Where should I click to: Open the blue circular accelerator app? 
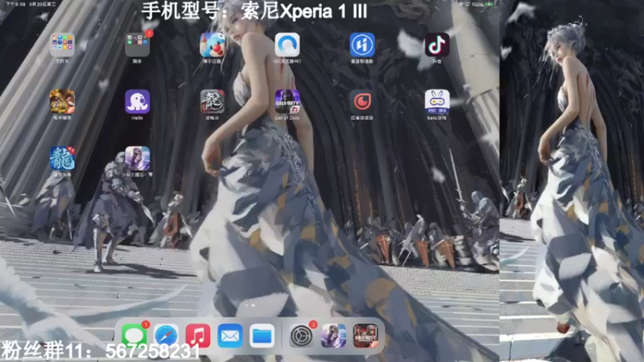click(x=362, y=44)
